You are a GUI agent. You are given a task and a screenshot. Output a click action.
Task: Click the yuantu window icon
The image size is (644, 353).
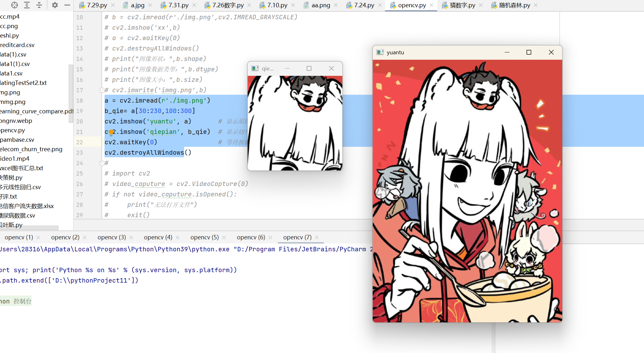(x=380, y=52)
